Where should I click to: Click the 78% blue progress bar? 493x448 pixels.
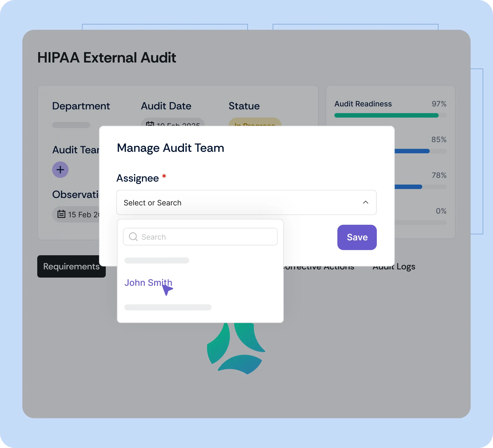408,187
